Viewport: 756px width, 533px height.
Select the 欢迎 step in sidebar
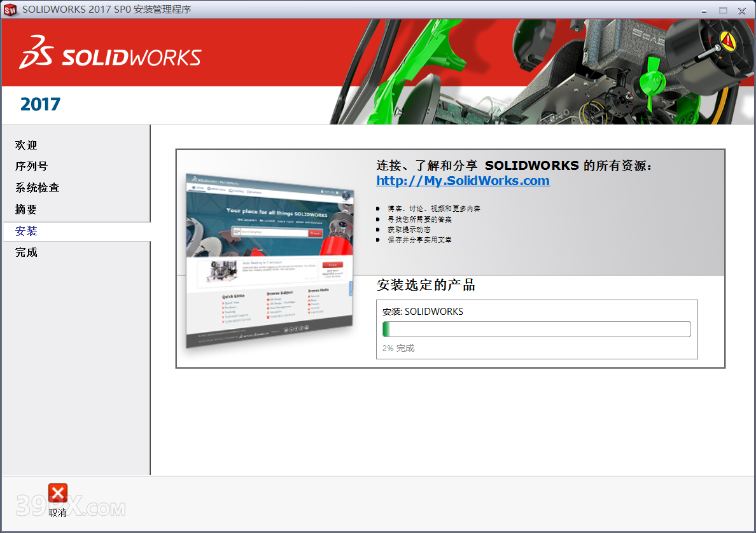click(27, 146)
